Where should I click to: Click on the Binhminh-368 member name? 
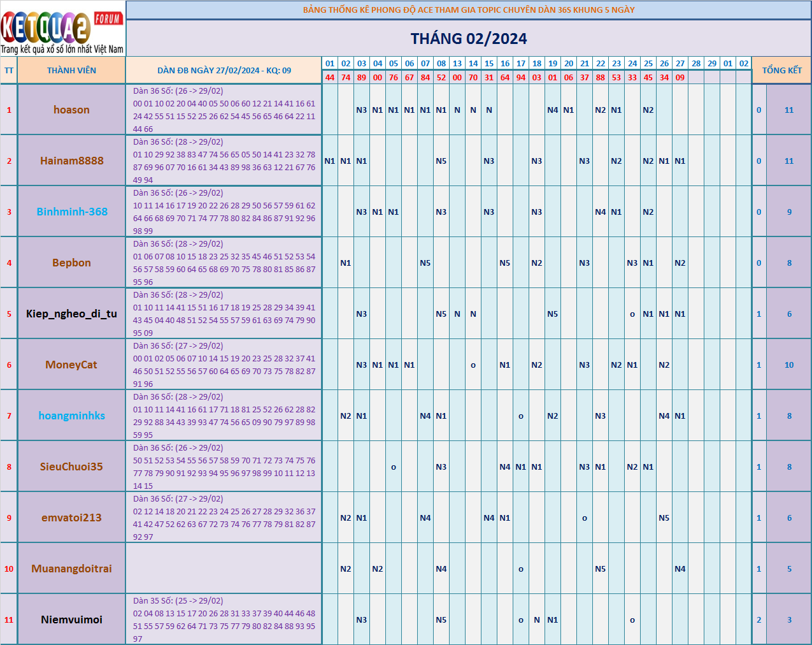71,212
